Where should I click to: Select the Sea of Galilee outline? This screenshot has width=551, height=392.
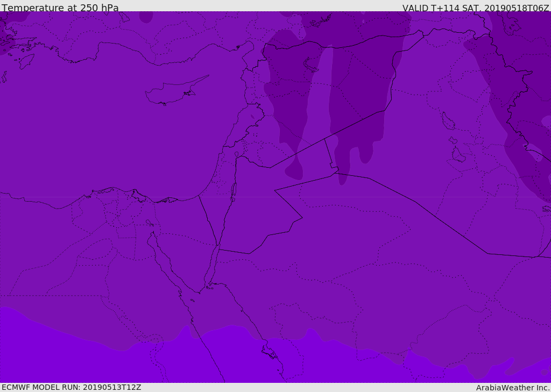(x=236, y=154)
